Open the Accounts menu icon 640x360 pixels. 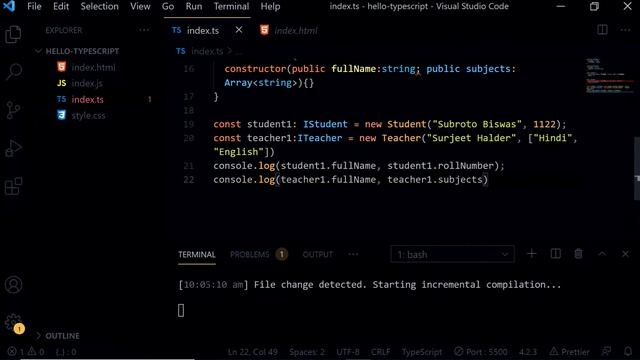pos(13,284)
